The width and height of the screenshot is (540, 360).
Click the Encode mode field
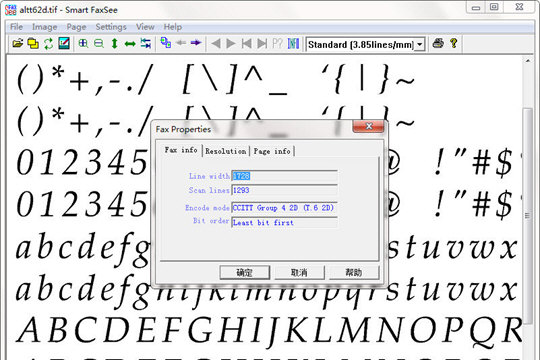tap(284, 208)
